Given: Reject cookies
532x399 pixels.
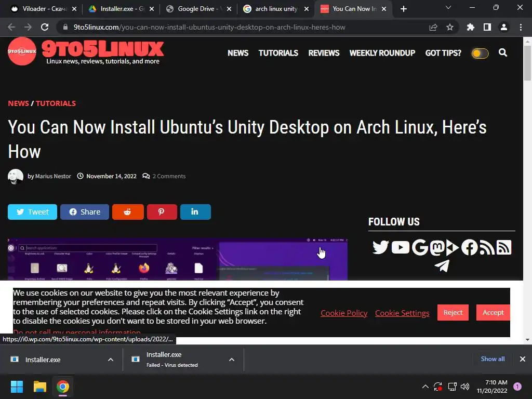Looking at the screenshot, I should [x=453, y=312].
